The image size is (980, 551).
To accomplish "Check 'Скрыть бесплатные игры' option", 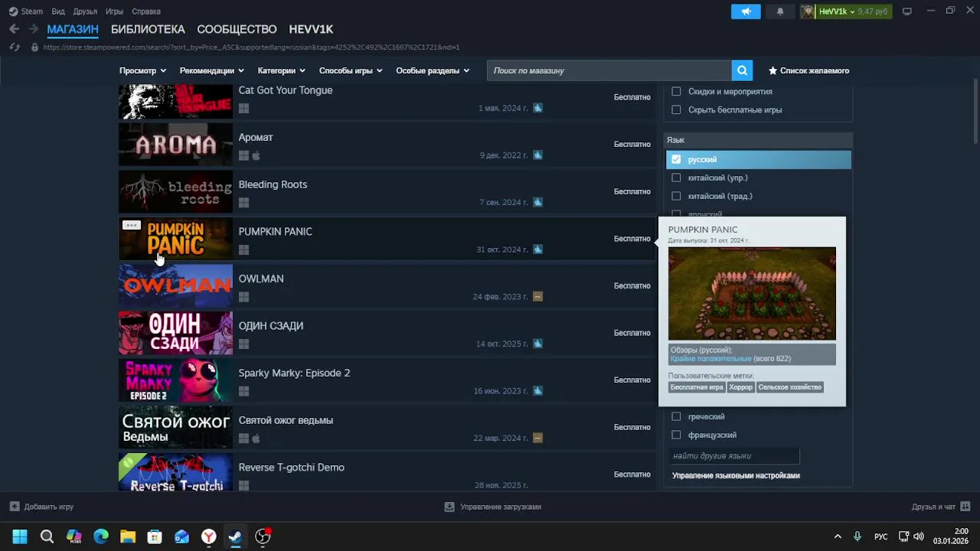I will tap(676, 109).
